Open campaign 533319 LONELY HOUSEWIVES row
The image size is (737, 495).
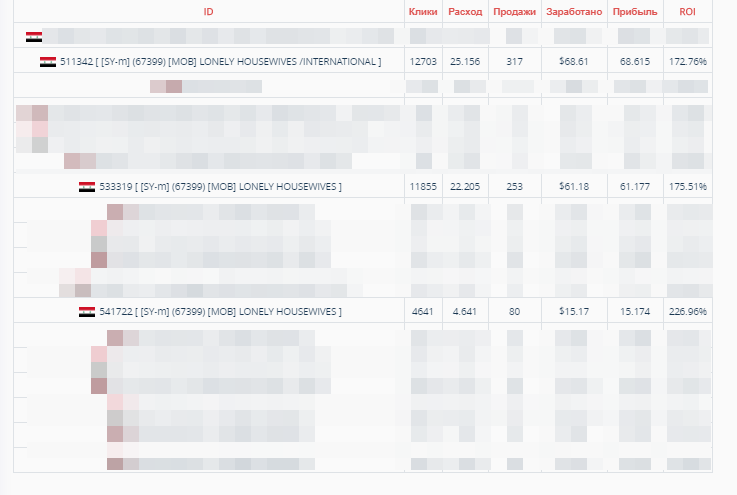[x=220, y=187]
